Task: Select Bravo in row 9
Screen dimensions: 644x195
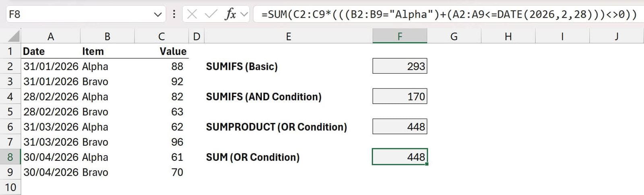Action: point(107,172)
